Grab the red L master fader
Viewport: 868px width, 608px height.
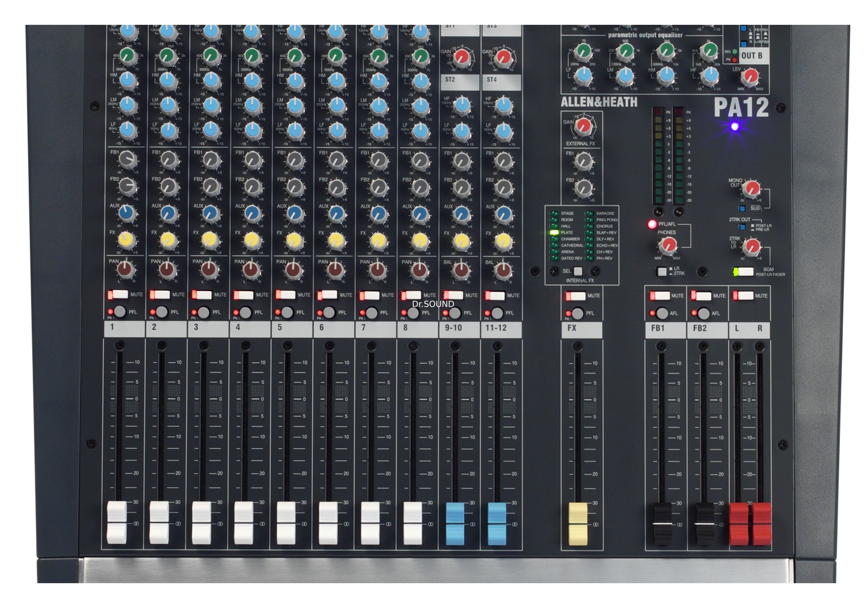pyautogui.click(x=738, y=524)
